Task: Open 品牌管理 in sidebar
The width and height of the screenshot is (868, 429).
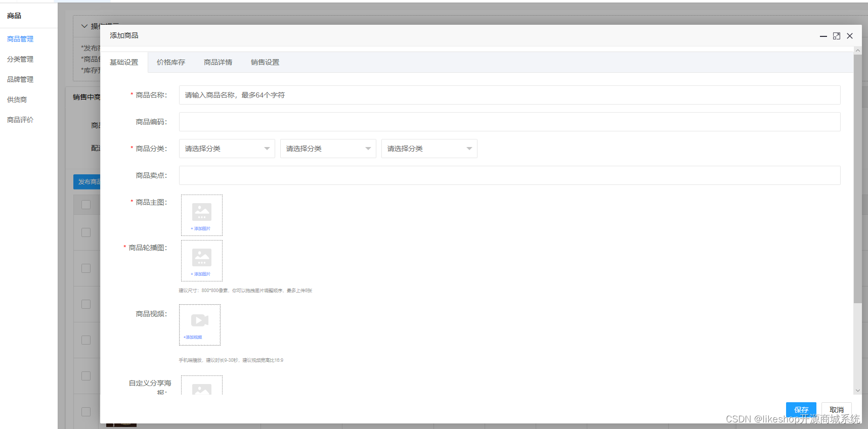Action: click(20, 79)
